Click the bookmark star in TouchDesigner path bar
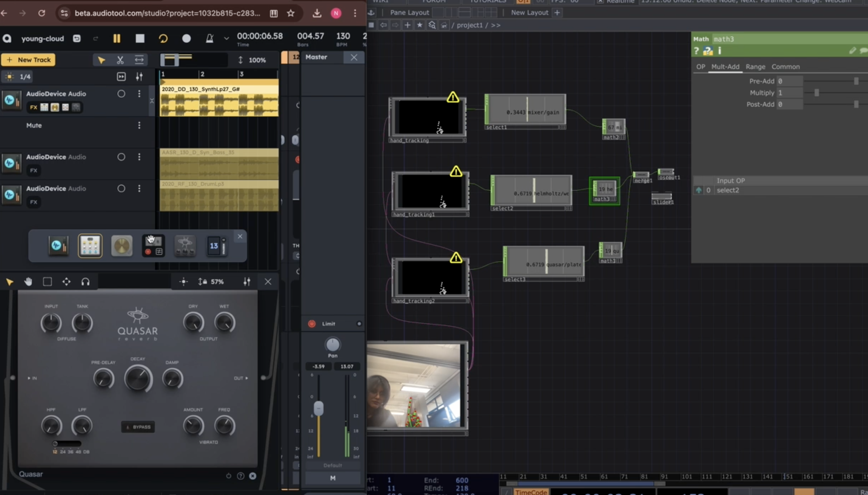Viewport: 868px width, 495px height. point(419,25)
